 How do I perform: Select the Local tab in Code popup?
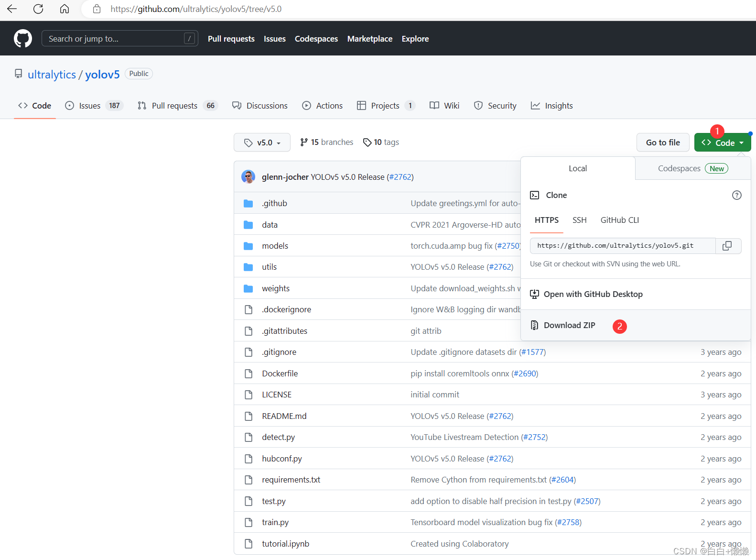578,168
